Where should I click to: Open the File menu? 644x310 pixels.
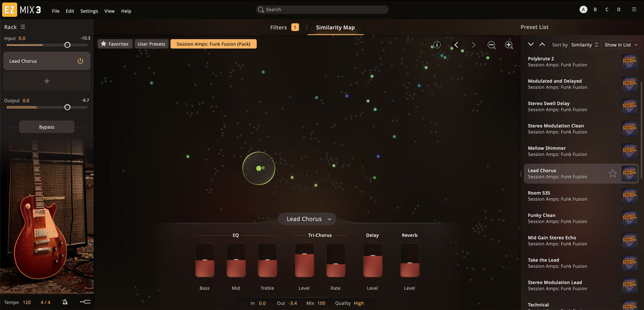click(x=55, y=11)
